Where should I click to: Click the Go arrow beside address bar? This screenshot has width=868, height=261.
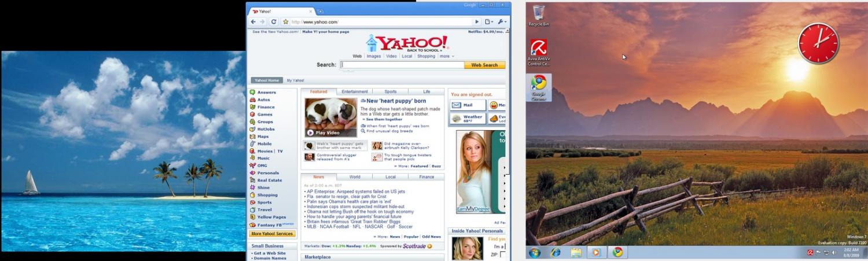click(x=477, y=22)
